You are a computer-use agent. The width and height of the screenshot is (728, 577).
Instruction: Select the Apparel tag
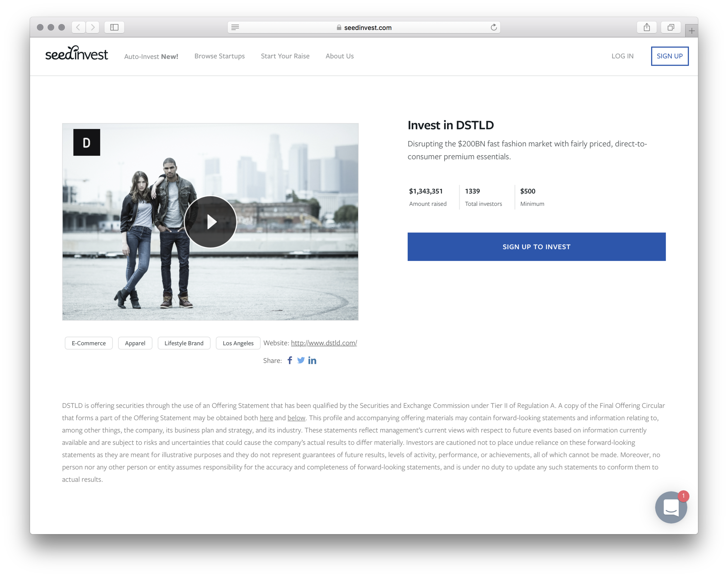[x=135, y=343]
